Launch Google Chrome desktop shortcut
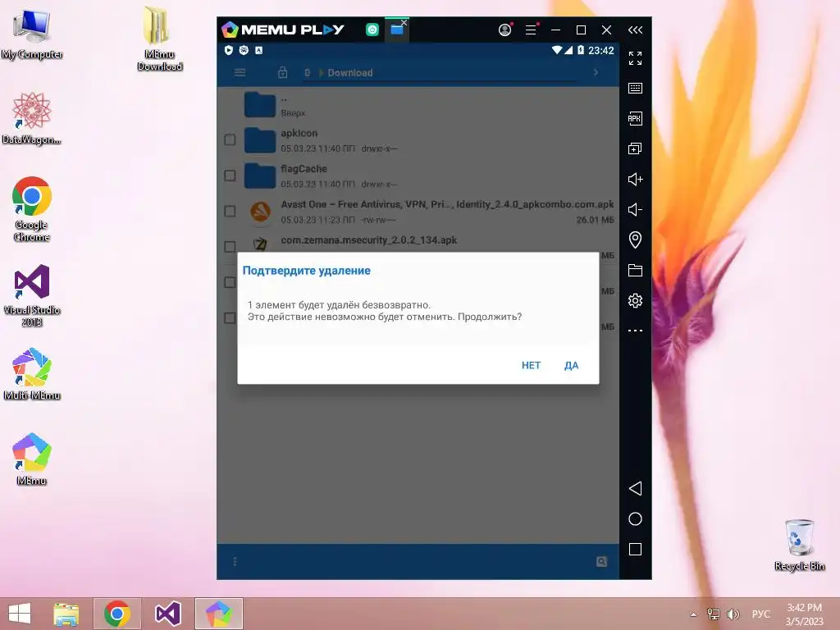Image resolution: width=840 pixels, height=630 pixels. [32, 209]
